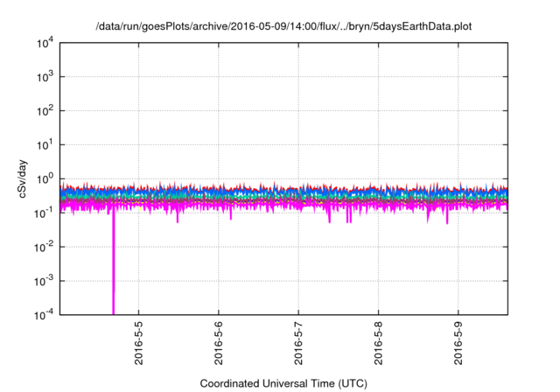Click the 2016-5-7 date tick label

coord(298,343)
